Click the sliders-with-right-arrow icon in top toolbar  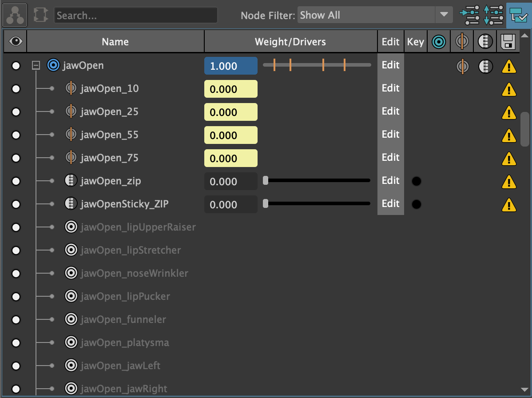469,15
